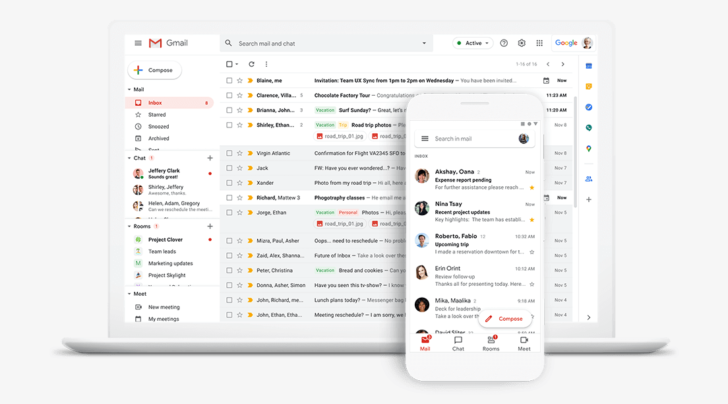Click the refresh mail icon
The height and width of the screenshot is (404, 728).
click(x=251, y=64)
